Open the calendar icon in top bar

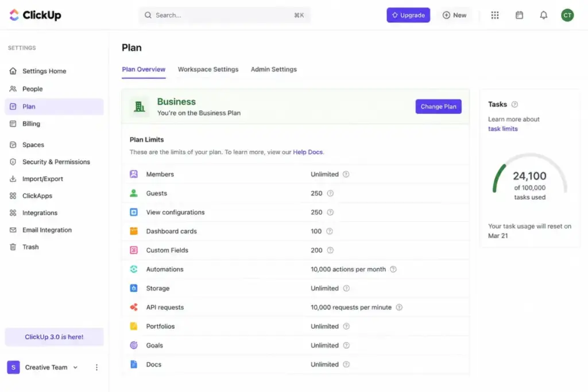coord(519,15)
